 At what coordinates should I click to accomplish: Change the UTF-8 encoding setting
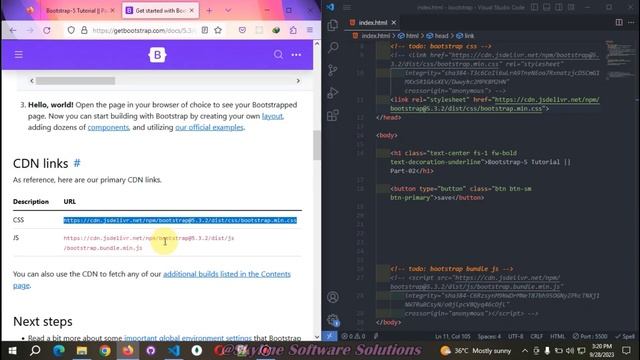coord(516,336)
